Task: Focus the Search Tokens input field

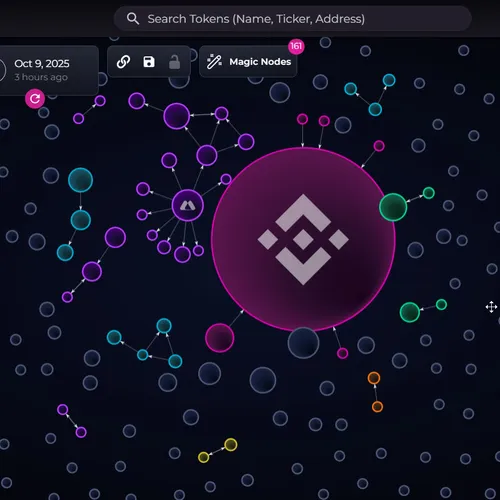Action: (x=293, y=19)
